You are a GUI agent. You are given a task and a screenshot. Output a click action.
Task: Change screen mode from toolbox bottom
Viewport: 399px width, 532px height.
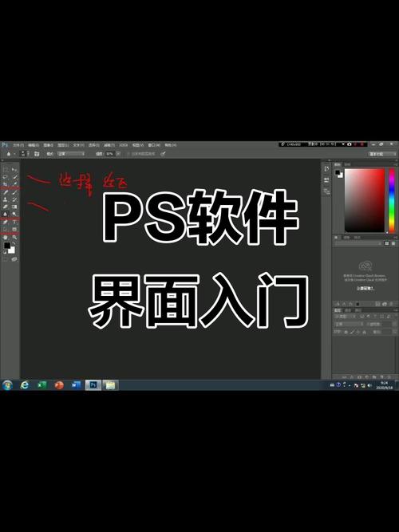click(x=14, y=259)
